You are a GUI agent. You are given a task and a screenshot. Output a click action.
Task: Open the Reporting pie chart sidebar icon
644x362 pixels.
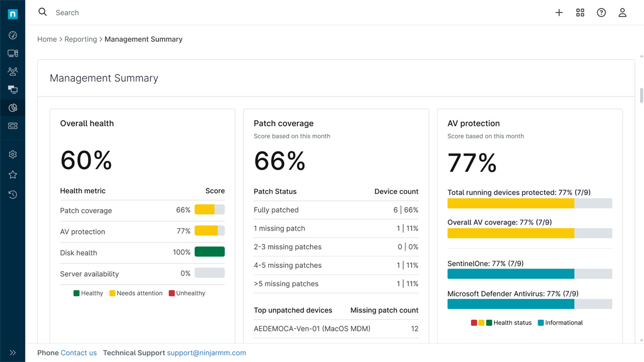point(12,108)
